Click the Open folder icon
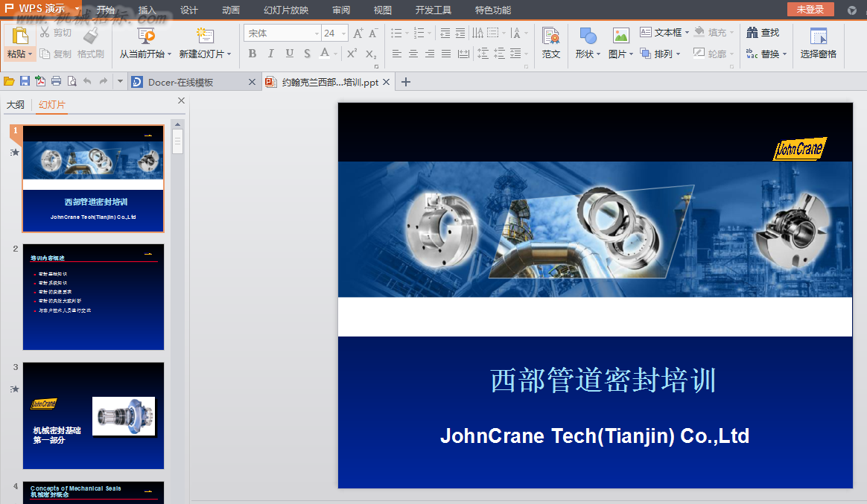This screenshot has height=504, width=867. click(9, 82)
